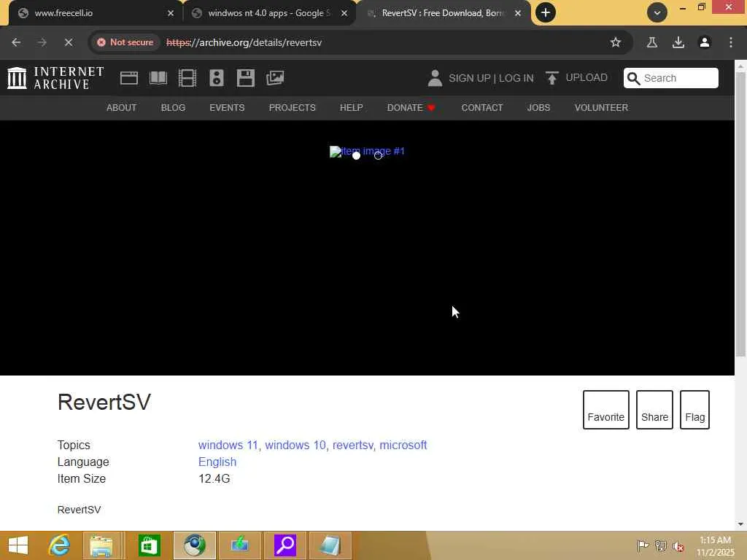747x560 pixels.
Task: Click the Not secure badge
Action: tap(125, 42)
